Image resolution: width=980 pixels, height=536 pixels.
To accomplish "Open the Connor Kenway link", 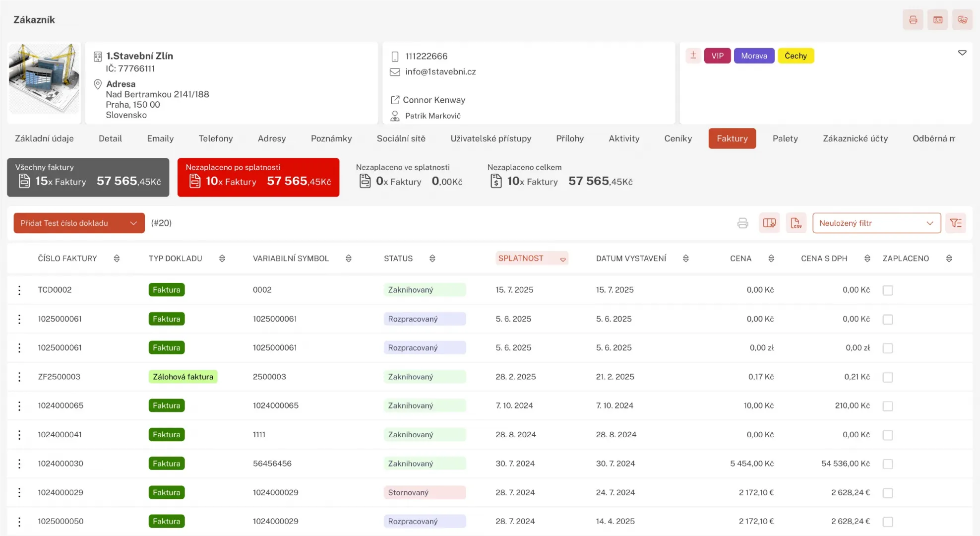I will click(433, 100).
